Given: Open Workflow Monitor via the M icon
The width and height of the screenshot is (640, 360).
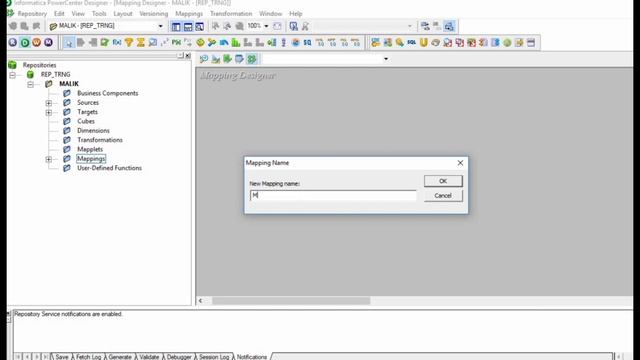Looking at the screenshot, I should [x=48, y=42].
